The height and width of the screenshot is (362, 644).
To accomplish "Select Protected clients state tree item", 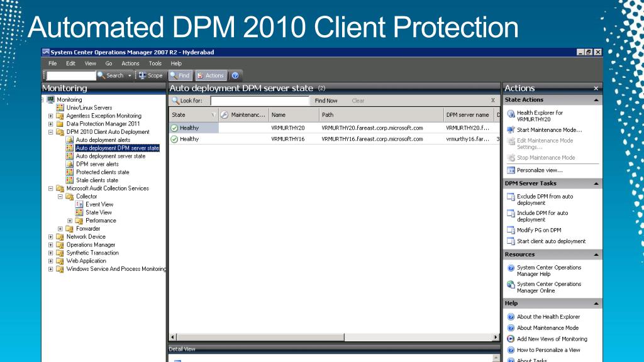I will pyautogui.click(x=103, y=172).
